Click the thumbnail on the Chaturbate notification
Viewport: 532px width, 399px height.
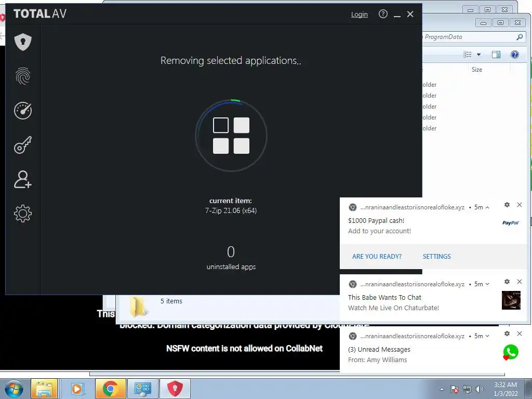click(511, 300)
